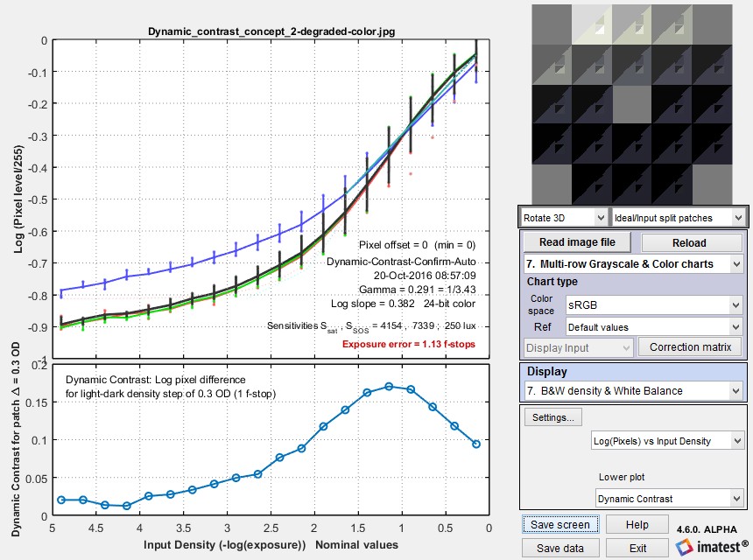Open the Correction matrix dialog

coord(690,346)
